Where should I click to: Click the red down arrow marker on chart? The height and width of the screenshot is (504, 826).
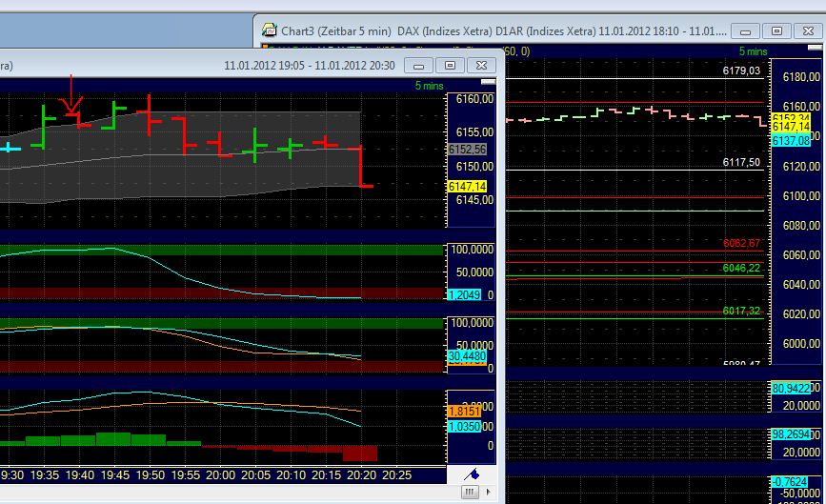[71, 98]
